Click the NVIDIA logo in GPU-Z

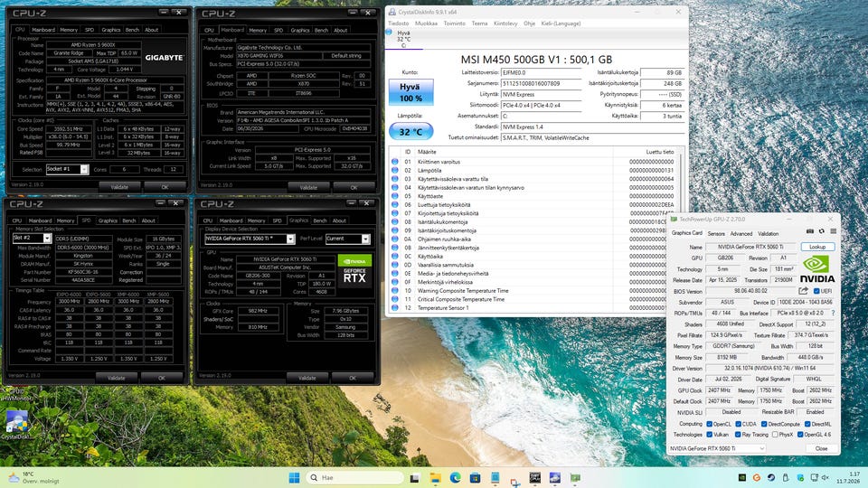[x=817, y=269]
